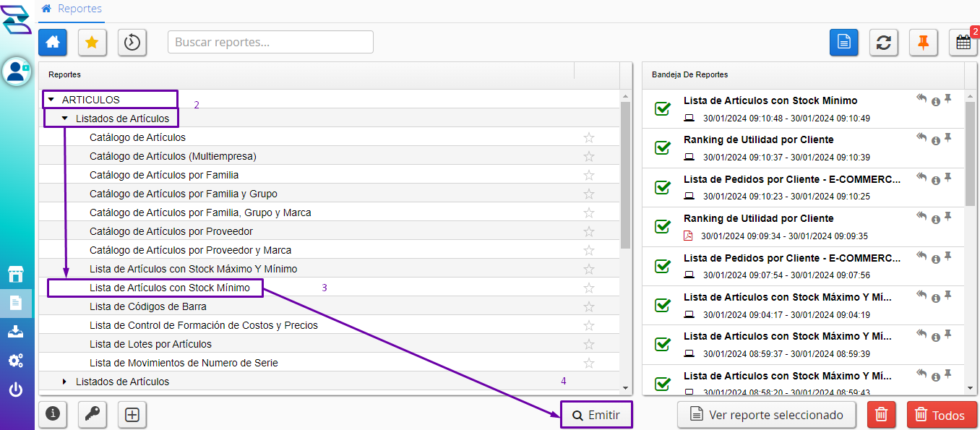Viewport: 980px width, 430px height.
Task: Check the Ranking de Utilidad por Cliente 09:10:37 item
Action: (x=662, y=147)
